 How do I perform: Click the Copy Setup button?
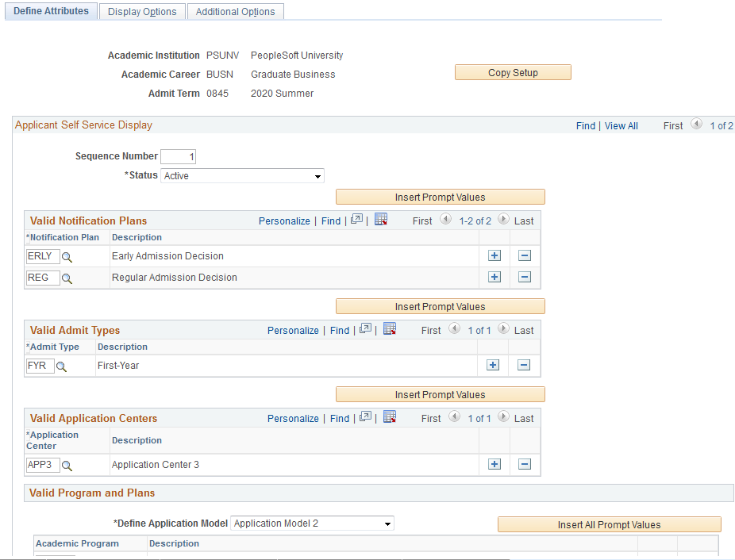(x=512, y=72)
